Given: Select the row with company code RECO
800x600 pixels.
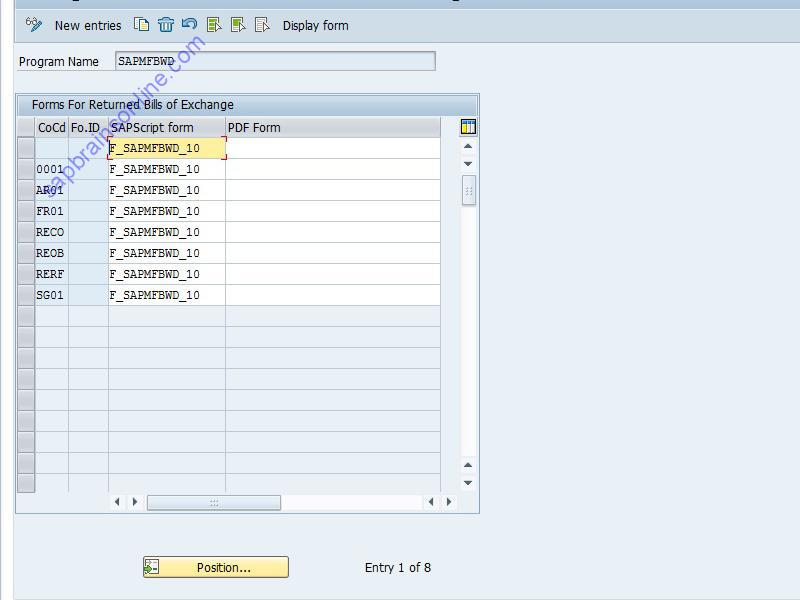Looking at the screenshot, I should (x=26, y=232).
